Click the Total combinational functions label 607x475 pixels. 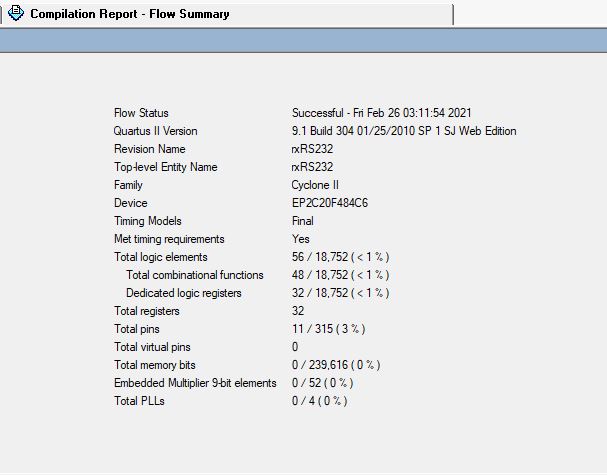click(194, 275)
